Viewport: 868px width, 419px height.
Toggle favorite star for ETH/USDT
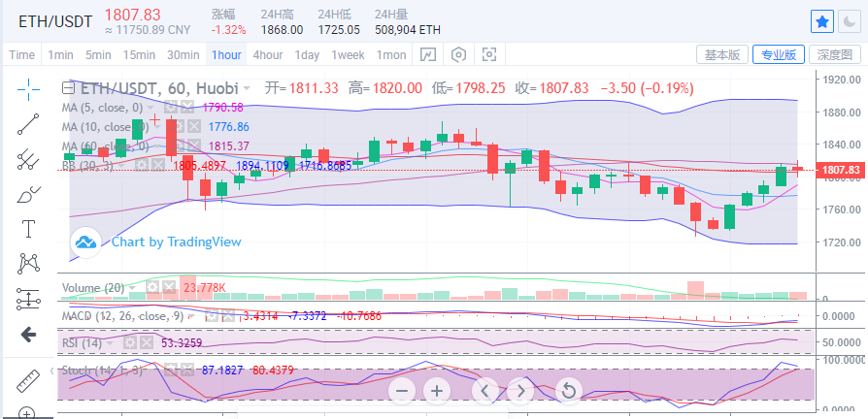click(x=822, y=22)
